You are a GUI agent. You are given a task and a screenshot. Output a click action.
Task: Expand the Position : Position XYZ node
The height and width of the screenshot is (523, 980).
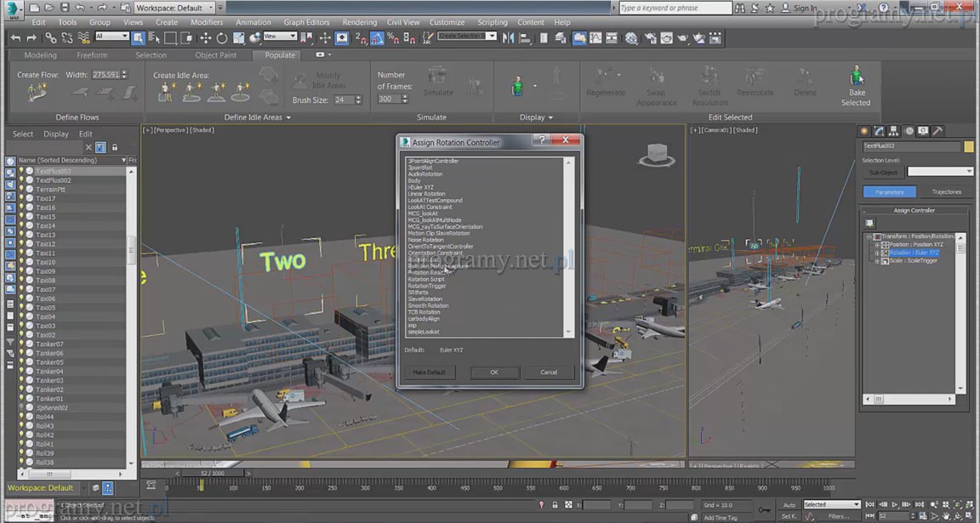[876, 245]
